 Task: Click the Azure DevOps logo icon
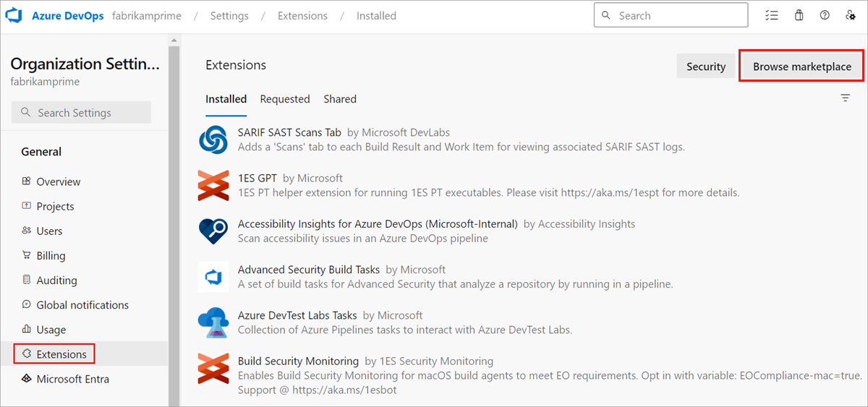tap(17, 15)
